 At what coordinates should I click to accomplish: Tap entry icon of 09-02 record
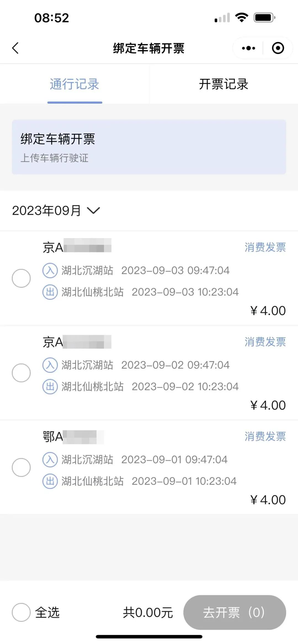[50, 365]
